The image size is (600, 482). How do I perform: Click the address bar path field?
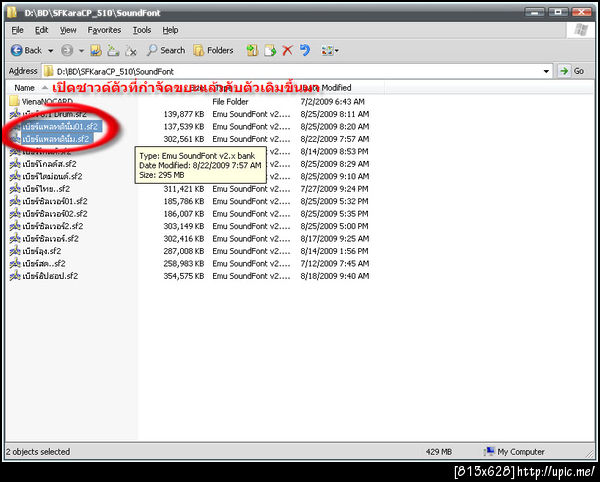pyautogui.click(x=297, y=71)
